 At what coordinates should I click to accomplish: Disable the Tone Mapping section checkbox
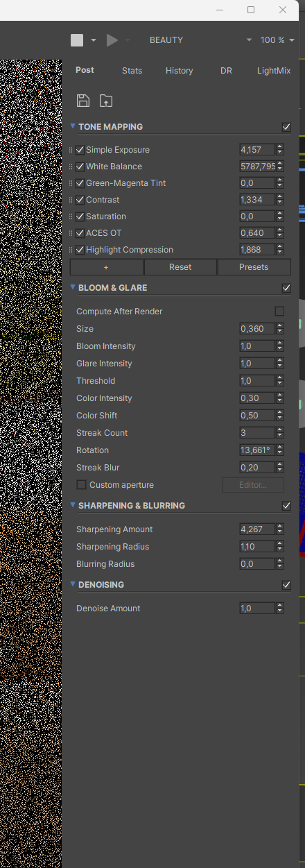(x=286, y=127)
